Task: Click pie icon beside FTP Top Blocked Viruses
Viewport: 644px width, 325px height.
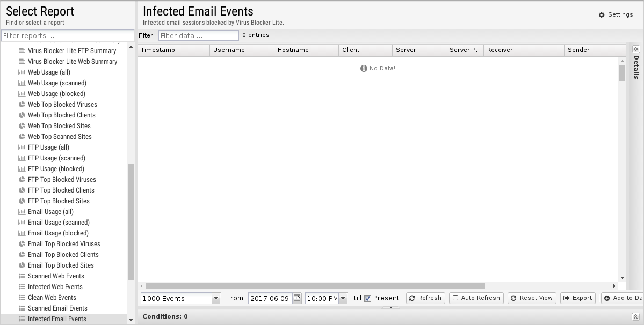Action: tap(22, 180)
